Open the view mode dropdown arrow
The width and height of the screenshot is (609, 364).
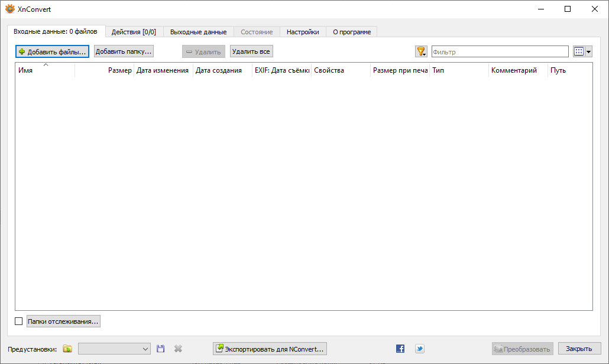588,51
